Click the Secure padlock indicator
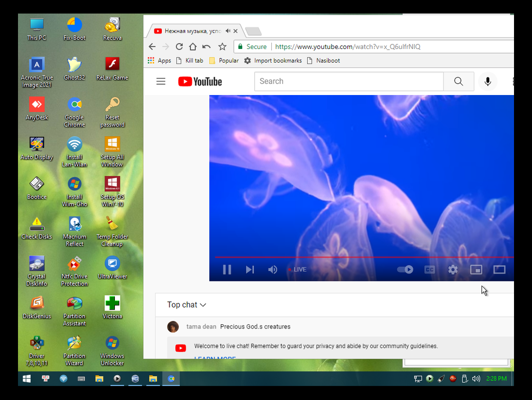The image size is (532, 400). 252,47
